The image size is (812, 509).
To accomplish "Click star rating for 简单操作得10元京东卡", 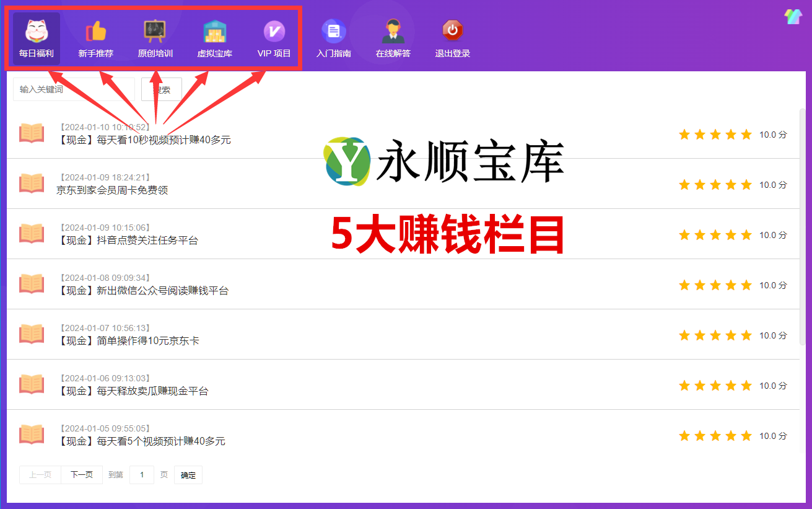I will pos(715,335).
